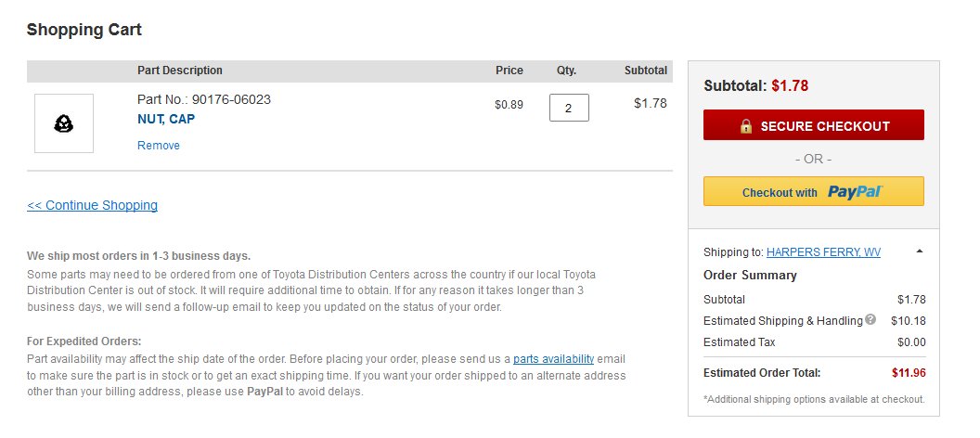Click the Subtotal column header in table
980x438 pixels.
(x=646, y=71)
